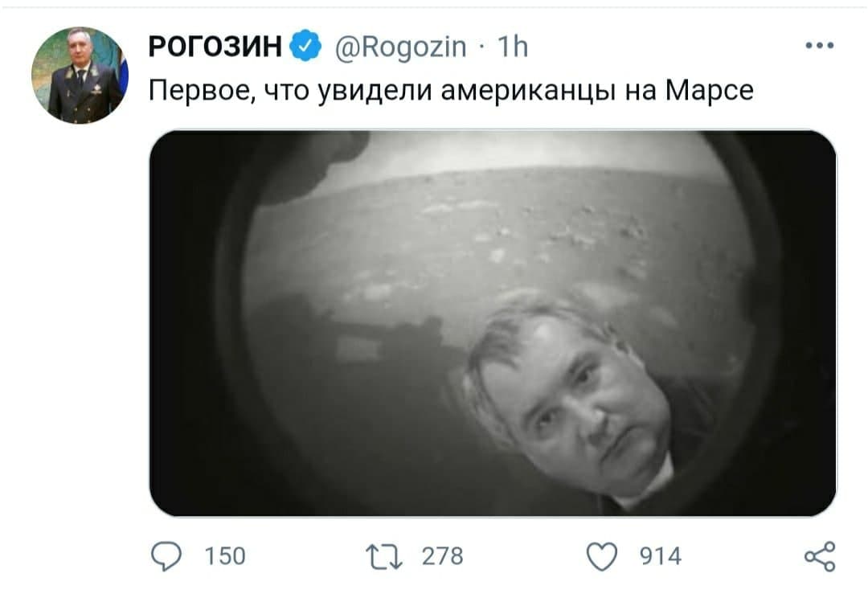Open the three-dot more options menu
Screen dimensions: 868x594
click(820, 45)
